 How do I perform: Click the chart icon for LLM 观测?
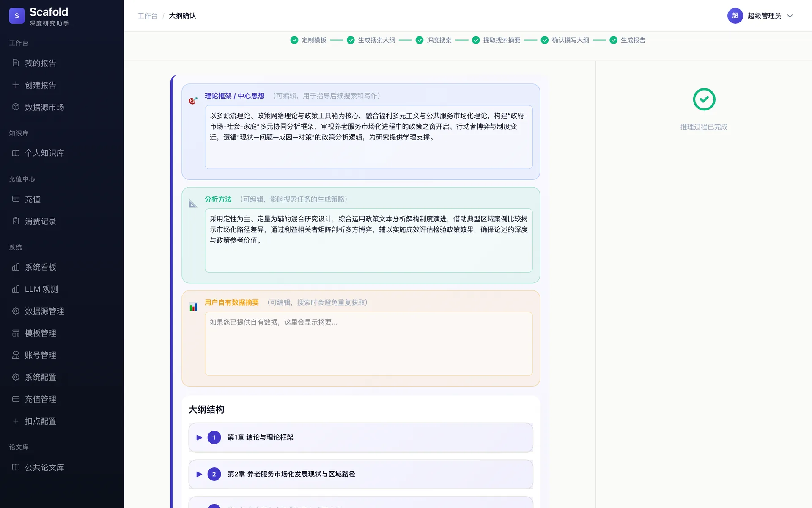pos(16,289)
